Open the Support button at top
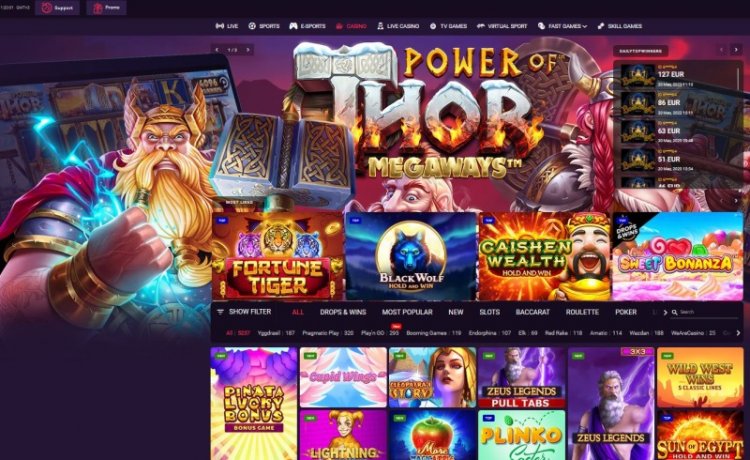Screen dimensions: 750x460 (57, 8)
